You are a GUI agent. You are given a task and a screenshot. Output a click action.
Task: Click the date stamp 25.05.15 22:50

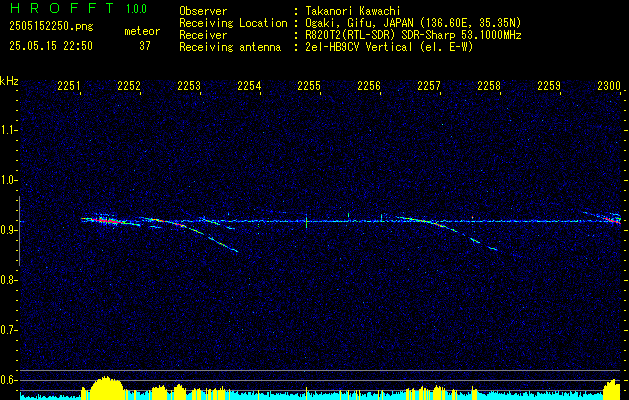pos(51,46)
